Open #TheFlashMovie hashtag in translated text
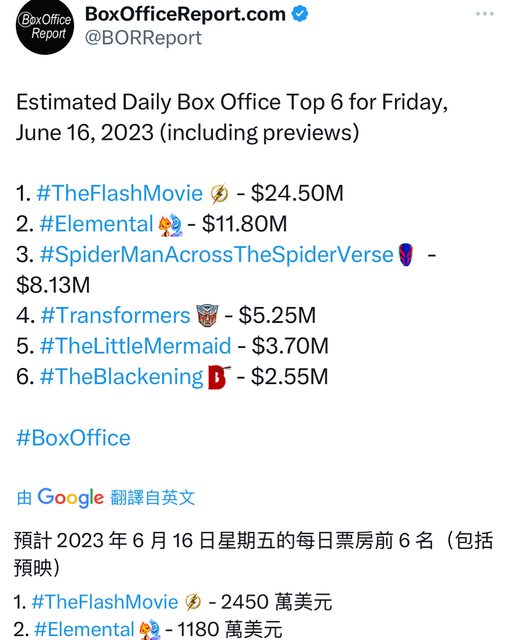This screenshot has width=513, height=640. click(x=105, y=602)
